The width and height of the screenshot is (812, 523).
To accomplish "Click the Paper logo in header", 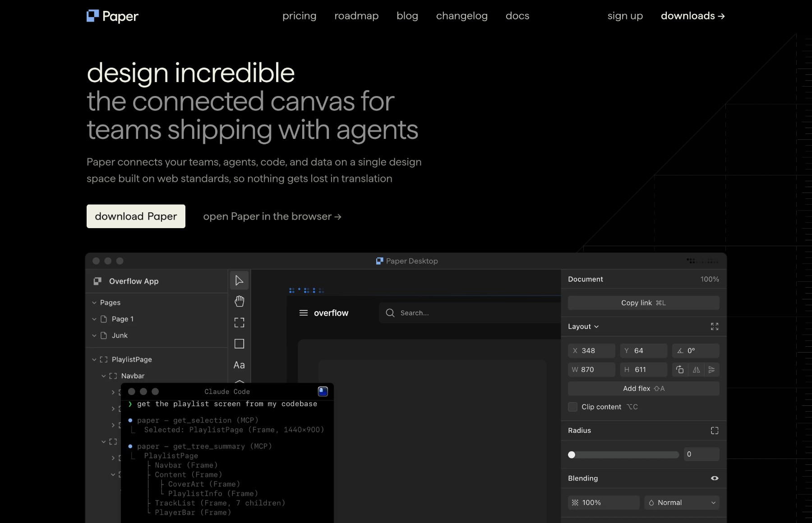I will (x=112, y=16).
